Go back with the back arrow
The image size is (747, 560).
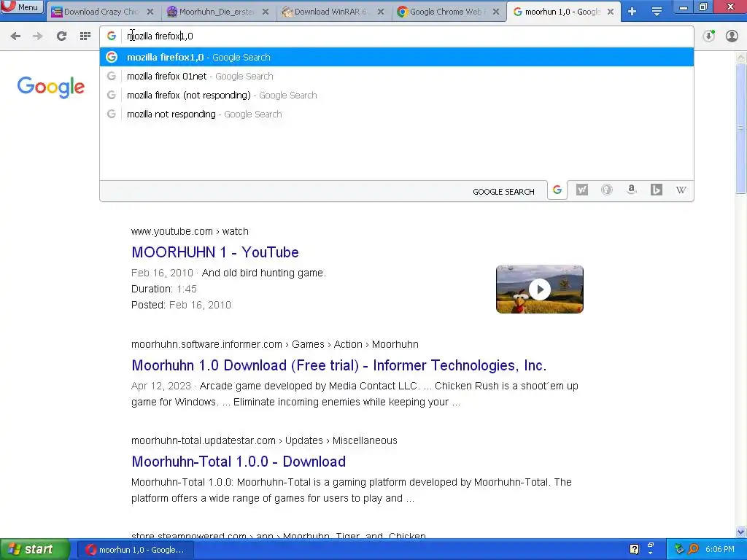(x=15, y=36)
